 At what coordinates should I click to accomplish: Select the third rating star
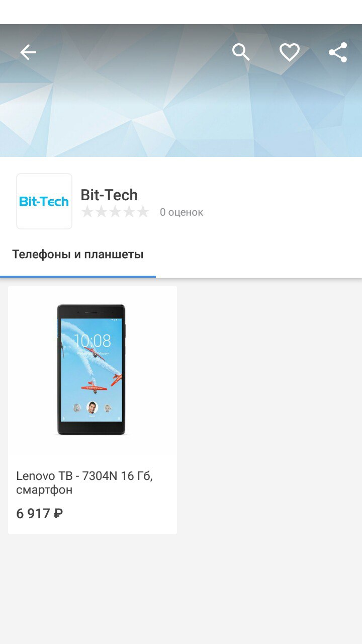point(116,212)
